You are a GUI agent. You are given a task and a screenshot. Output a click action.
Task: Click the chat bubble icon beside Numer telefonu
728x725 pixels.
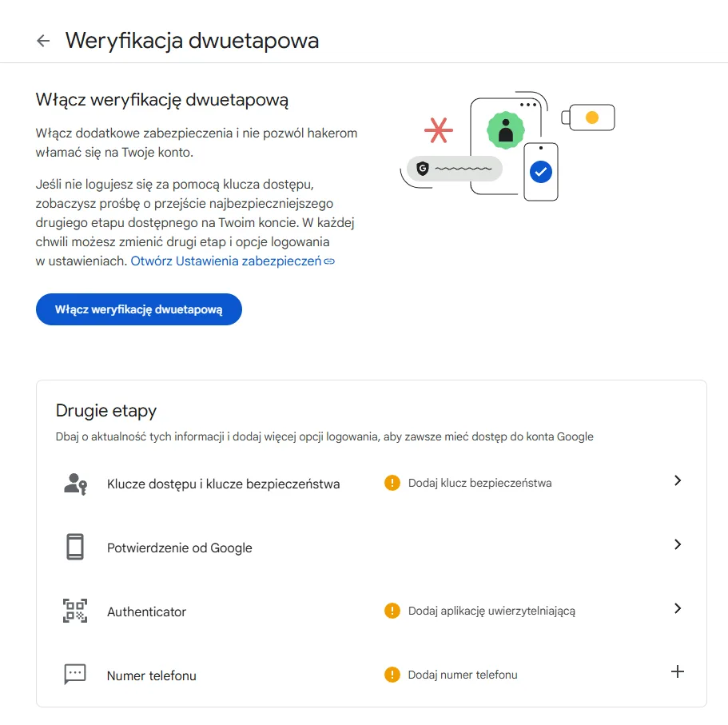[74, 674]
